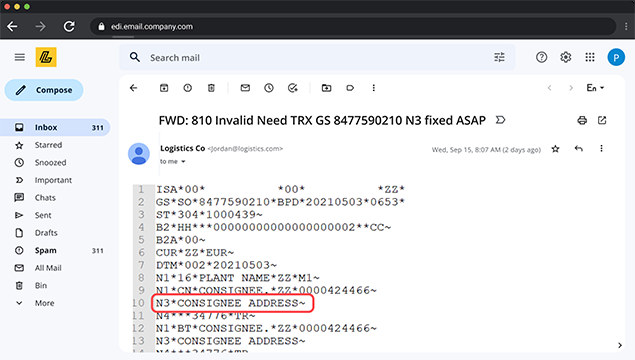Screen dimensions: 635x360
Task: Click line 'ST*304*1000439~'
Action: click(209, 215)
